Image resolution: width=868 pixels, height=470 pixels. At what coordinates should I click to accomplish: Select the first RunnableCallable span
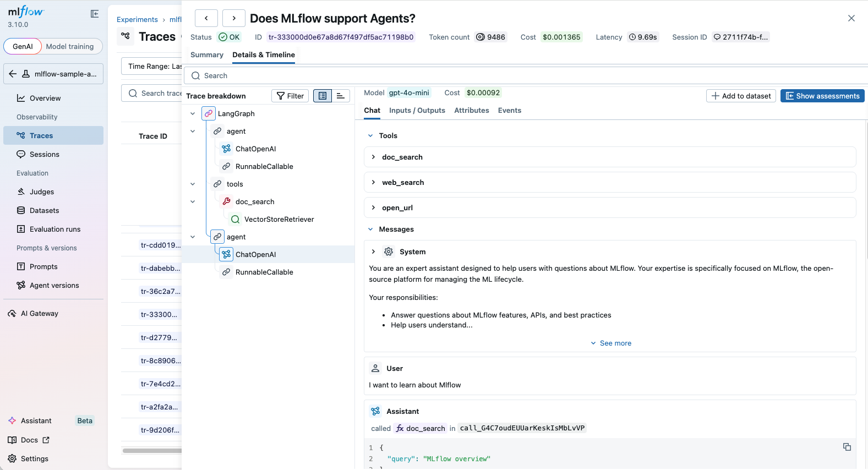click(x=264, y=166)
